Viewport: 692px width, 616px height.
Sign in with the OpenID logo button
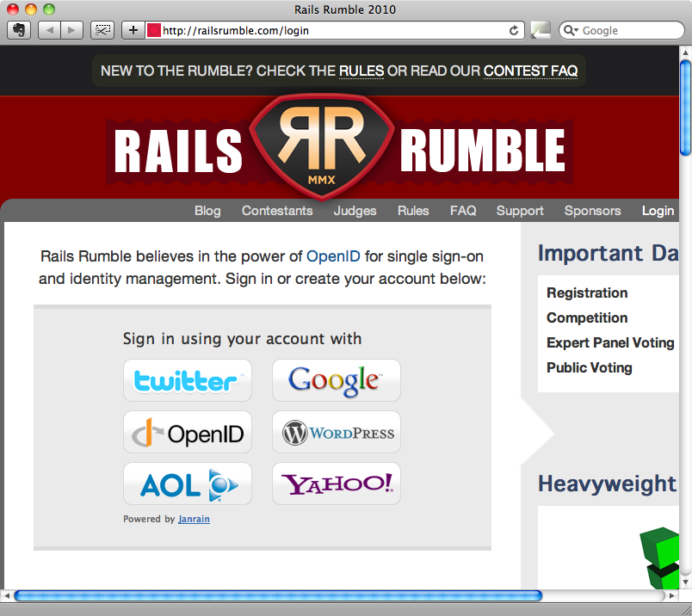point(188,432)
